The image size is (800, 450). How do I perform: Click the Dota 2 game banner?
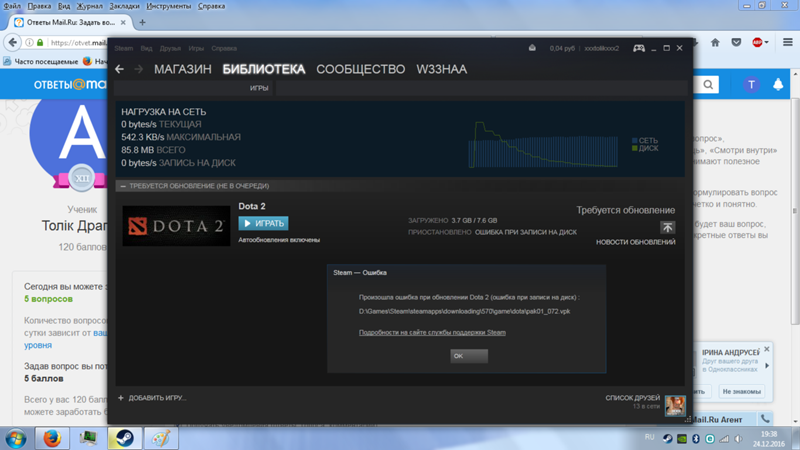(177, 226)
